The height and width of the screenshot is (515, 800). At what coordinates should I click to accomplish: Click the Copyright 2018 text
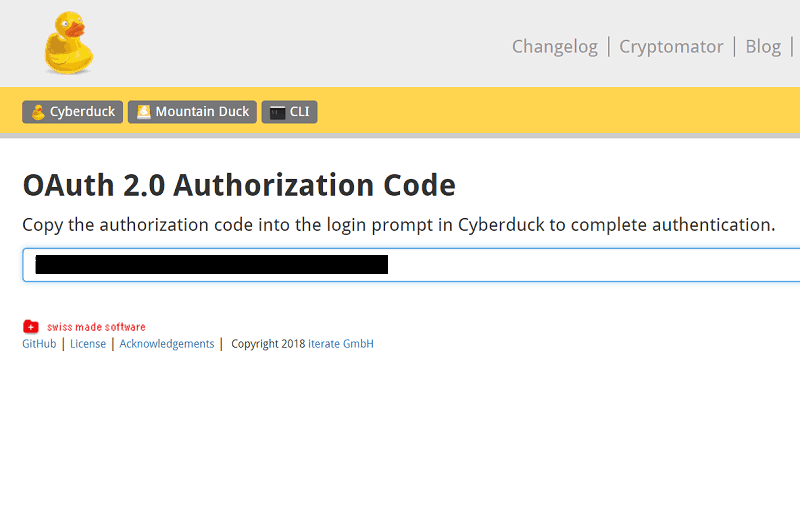268,344
